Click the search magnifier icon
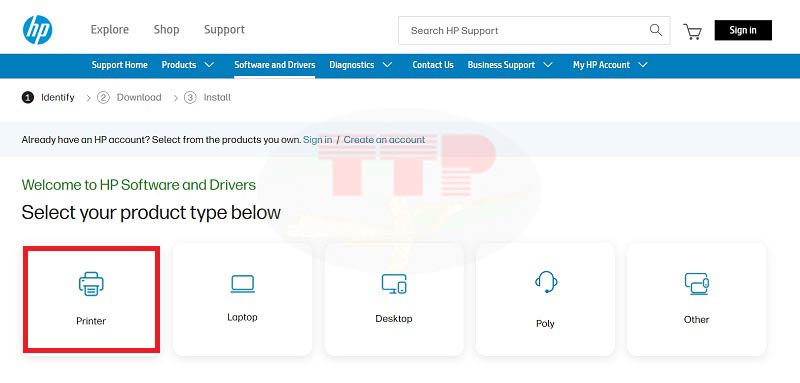 point(656,30)
